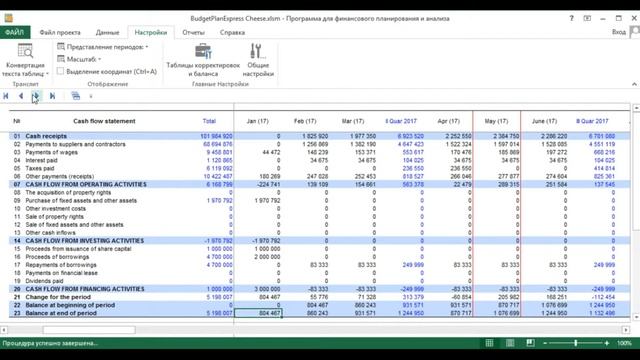Viewport: 640px width, 360px height.
Task: Click the Apr (17) column header
Action: (x=448, y=121)
